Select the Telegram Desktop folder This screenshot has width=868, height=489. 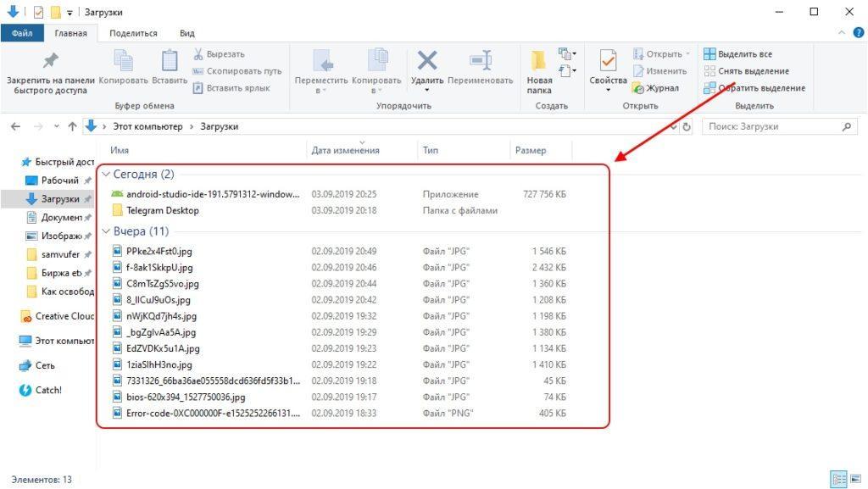pyautogui.click(x=162, y=210)
